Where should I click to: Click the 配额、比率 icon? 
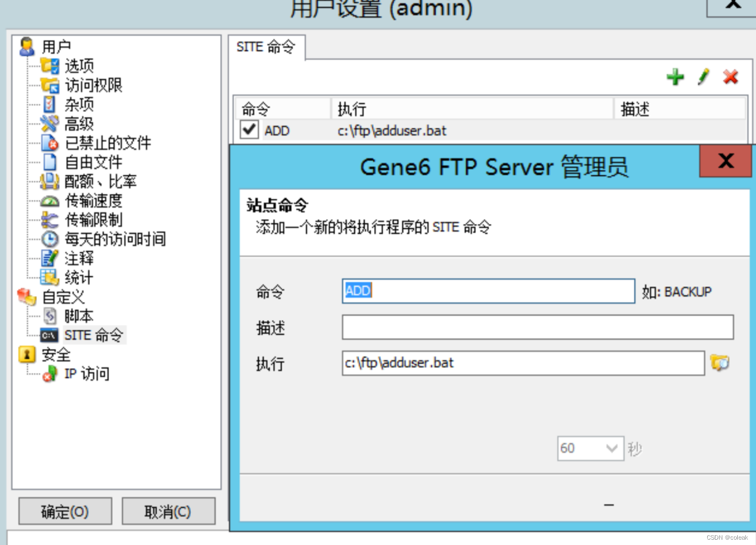click(50, 181)
